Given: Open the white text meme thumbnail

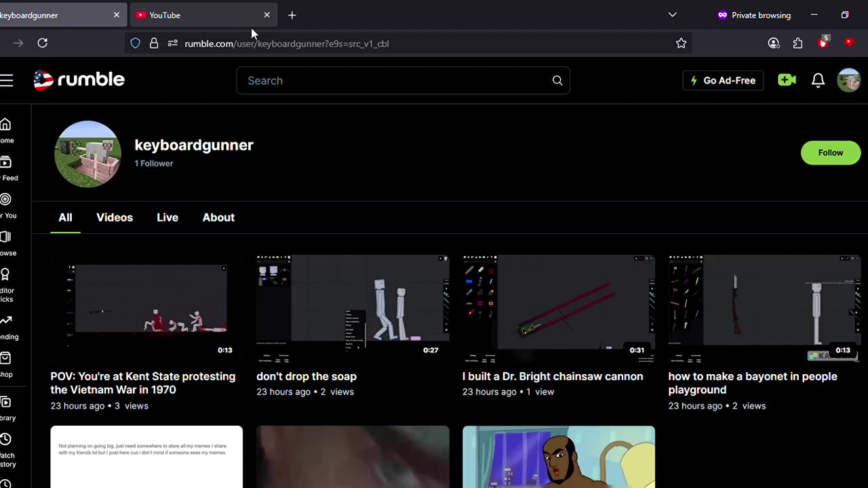Looking at the screenshot, I should 146,457.
